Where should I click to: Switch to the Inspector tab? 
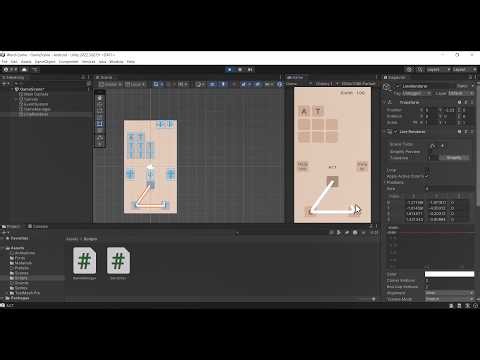tap(395, 77)
